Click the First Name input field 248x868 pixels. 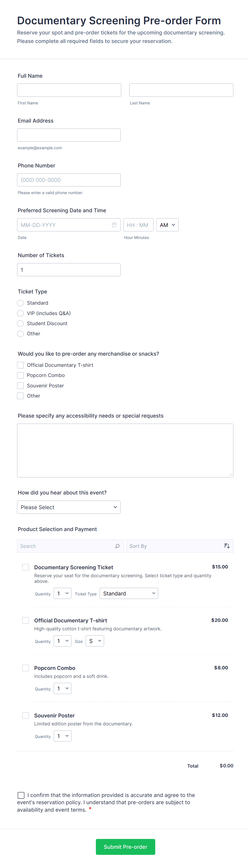pos(69,90)
